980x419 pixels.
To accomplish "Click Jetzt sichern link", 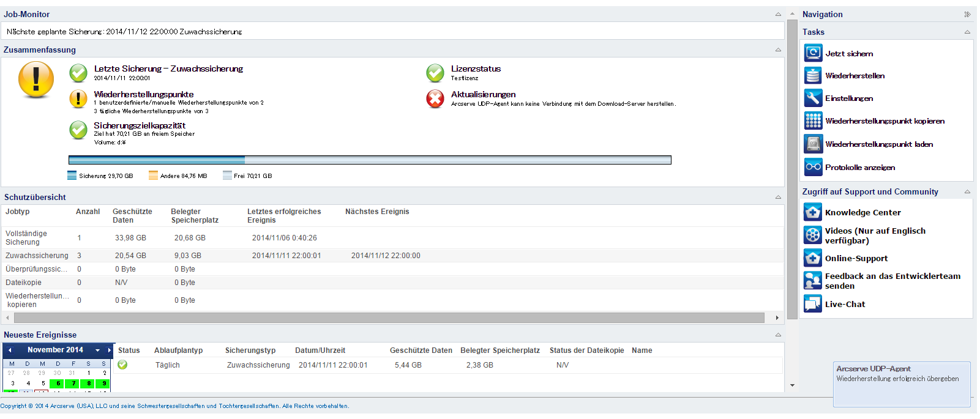I will 849,54.
